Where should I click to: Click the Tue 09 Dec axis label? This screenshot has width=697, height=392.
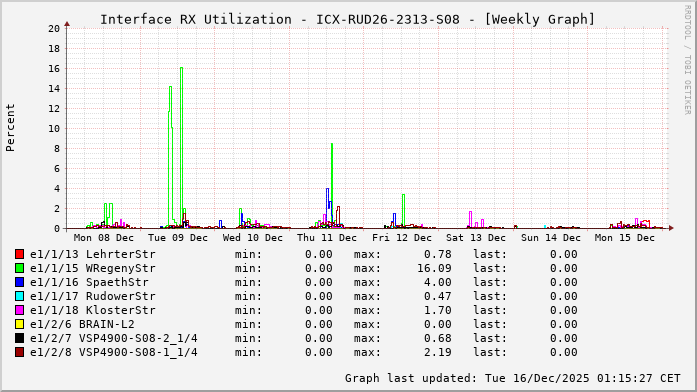pos(178,238)
